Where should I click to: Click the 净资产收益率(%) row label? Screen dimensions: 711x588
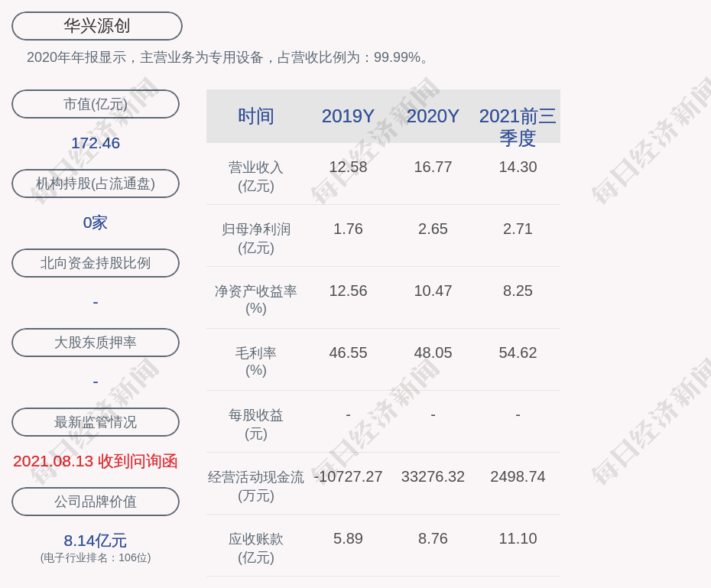pos(256,300)
